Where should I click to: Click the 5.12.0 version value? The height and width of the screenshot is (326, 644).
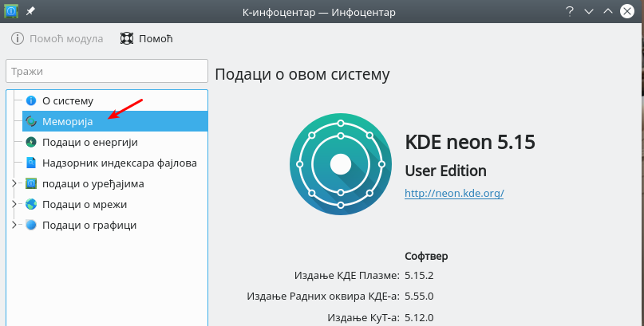(x=419, y=317)
